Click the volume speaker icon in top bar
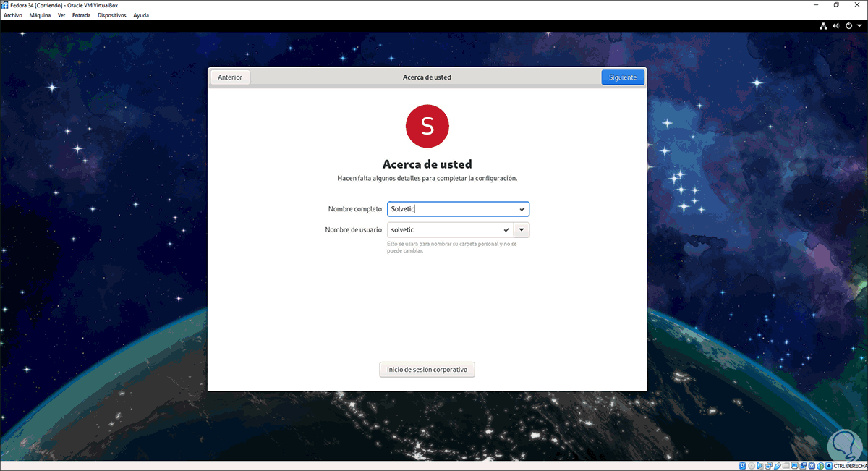Screen dimensions: 868x471 pyautogui.click(x=836, y=25)
